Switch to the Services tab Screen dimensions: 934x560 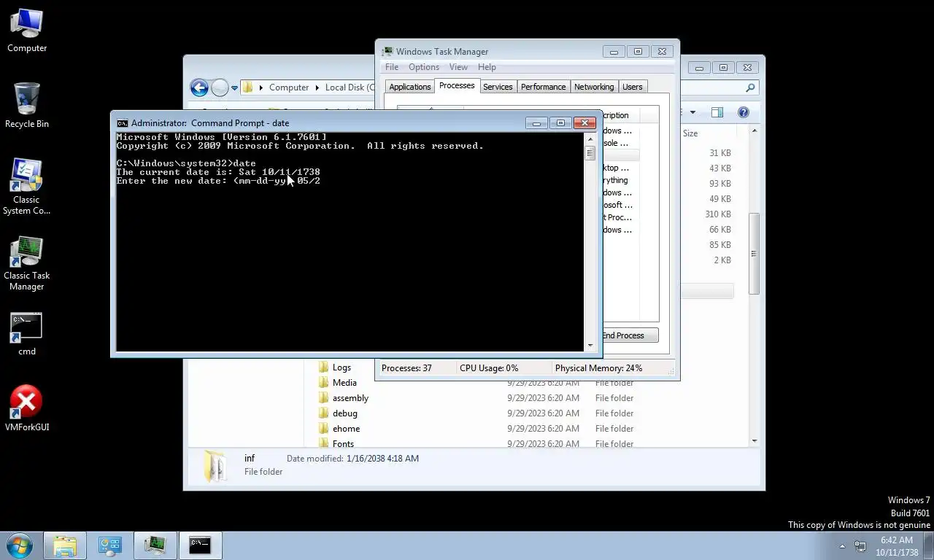[x=498, y=87]
